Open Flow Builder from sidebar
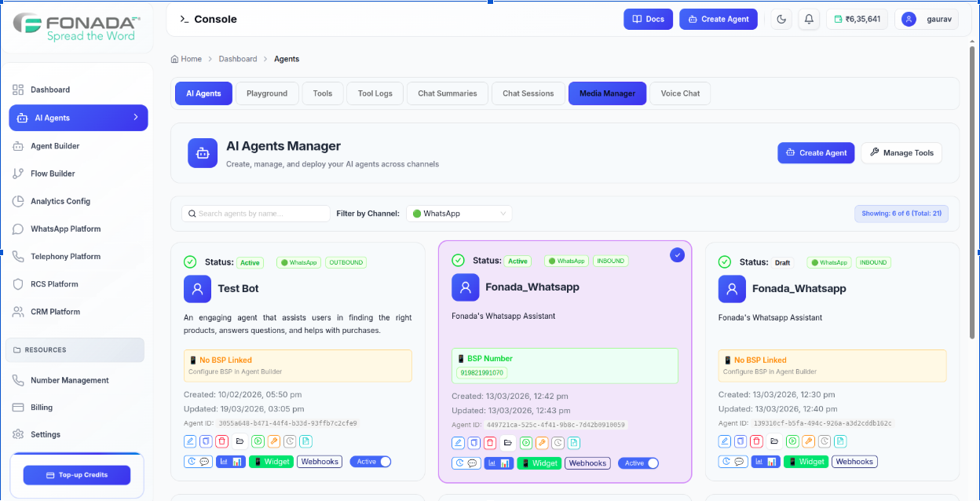The height and width of the screenshot is (501, 980). click(53, 174)
